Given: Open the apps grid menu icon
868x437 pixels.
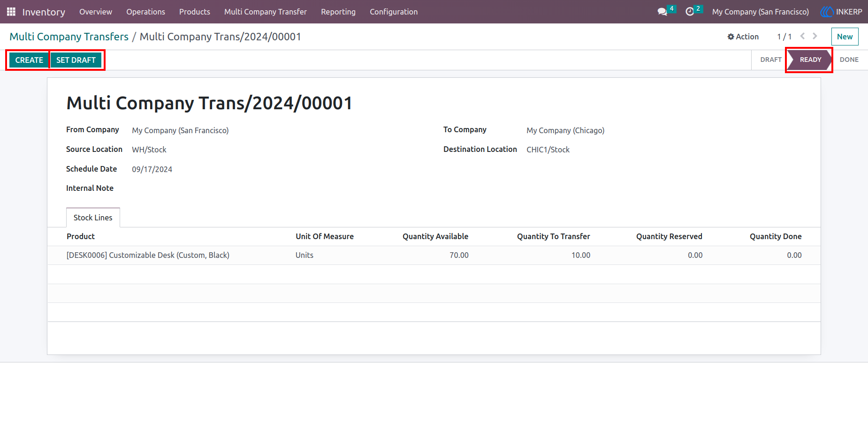Looking at the screenshot, I should pyautogui.click(x=11, y=12).
